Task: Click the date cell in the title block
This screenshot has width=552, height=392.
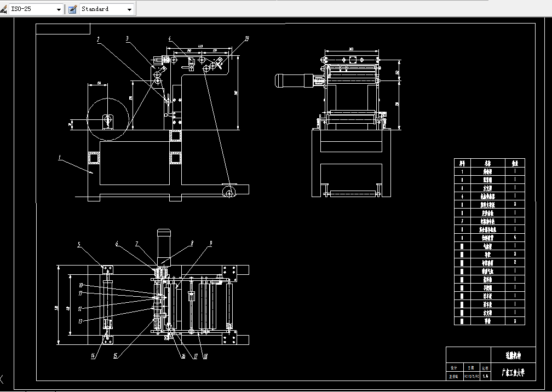Action: pos(471,376)
